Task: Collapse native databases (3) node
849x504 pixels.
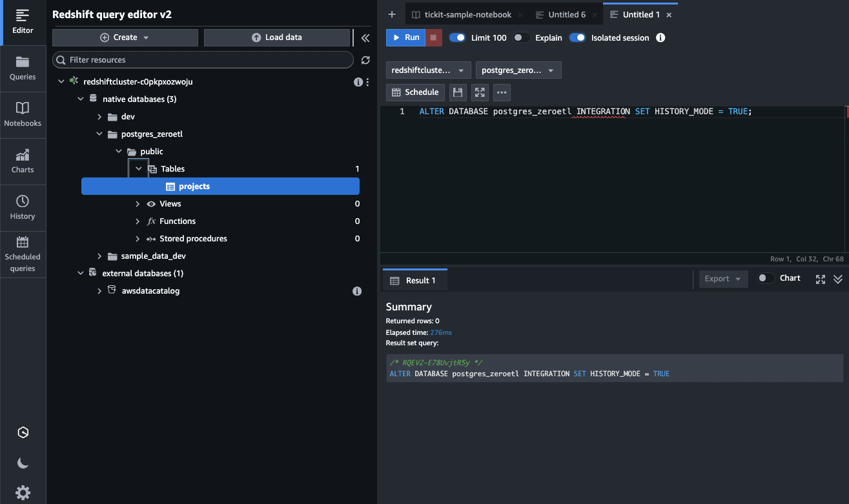Action: click(81, 99)
